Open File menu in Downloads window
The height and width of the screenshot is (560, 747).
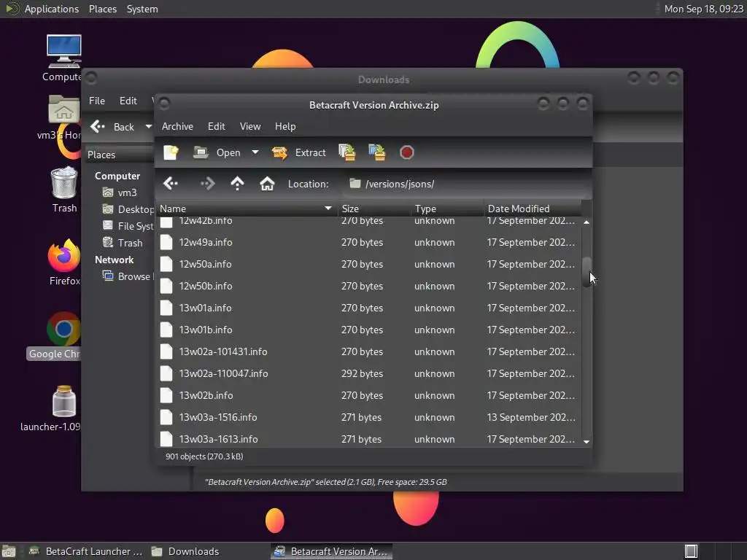(97, 101)
